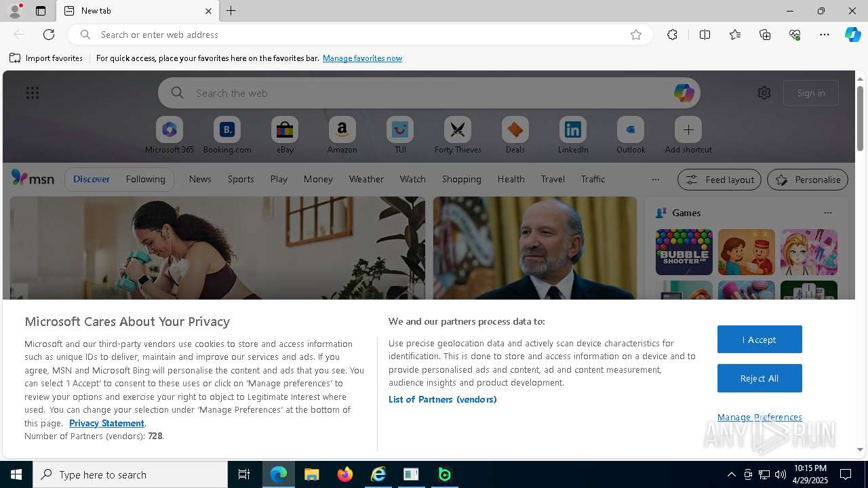The height and width of the screenshot is (488, 868).
Task: Toggle split screen view
Action: pos(705,35)
